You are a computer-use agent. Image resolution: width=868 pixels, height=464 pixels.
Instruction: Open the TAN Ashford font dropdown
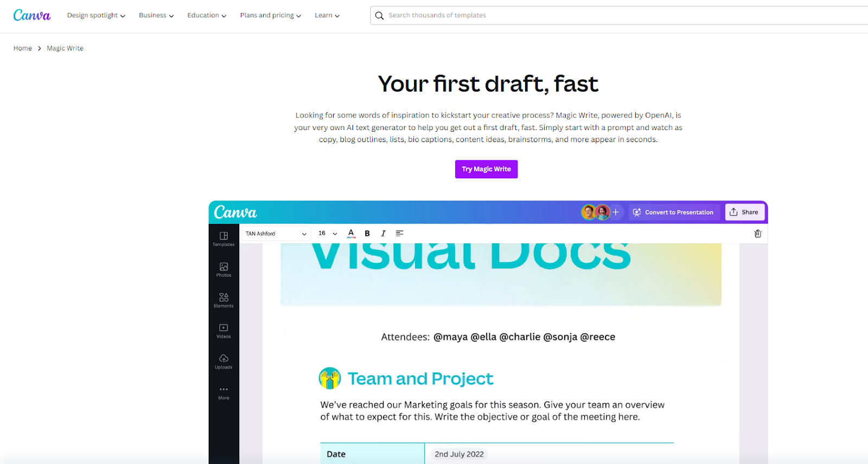tap(276, 234)
